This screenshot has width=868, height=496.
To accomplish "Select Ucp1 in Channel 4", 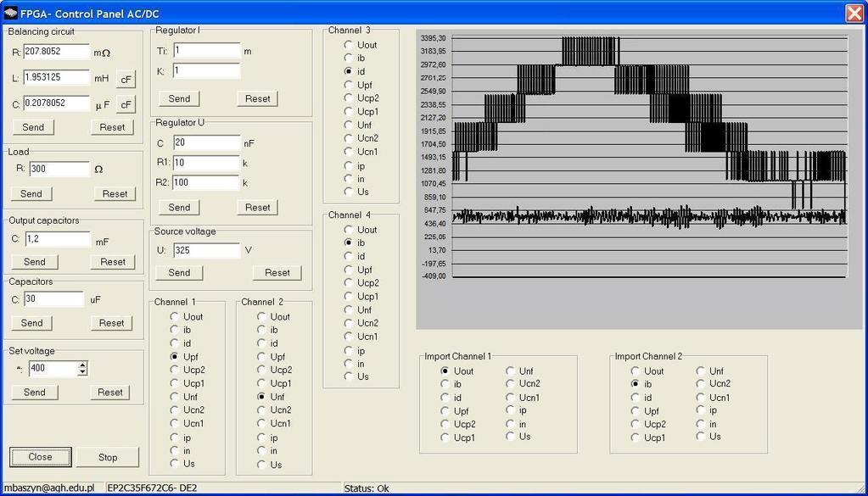I will [361, 297].
